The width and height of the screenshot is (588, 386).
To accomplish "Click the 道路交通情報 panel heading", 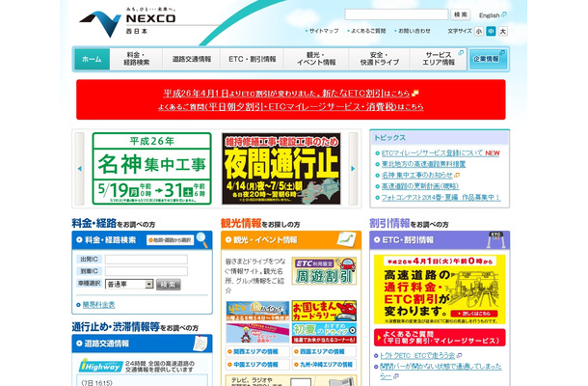I will click(x=106, y=344).
